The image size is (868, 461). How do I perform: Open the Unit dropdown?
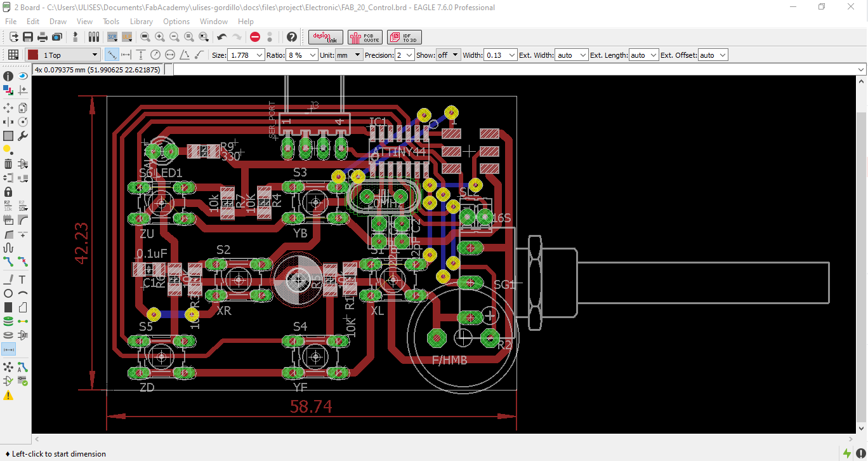pos(349,55)
